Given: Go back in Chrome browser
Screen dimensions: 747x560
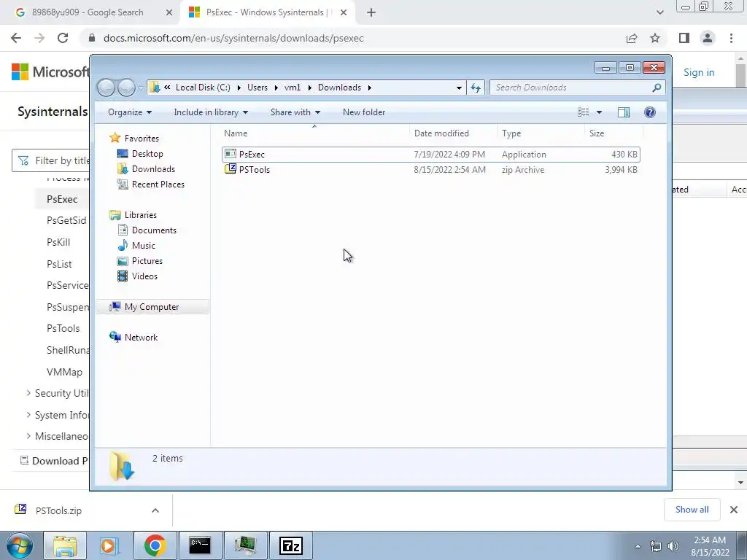Looking at the screenshot, I should pyautogui.click(x=16, y=38).
